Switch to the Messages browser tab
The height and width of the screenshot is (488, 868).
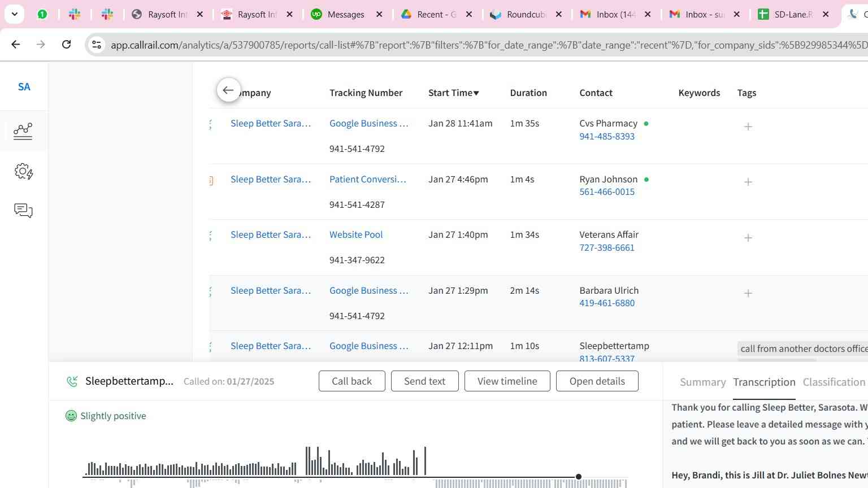pyautogui.click(x=346, y=14)
